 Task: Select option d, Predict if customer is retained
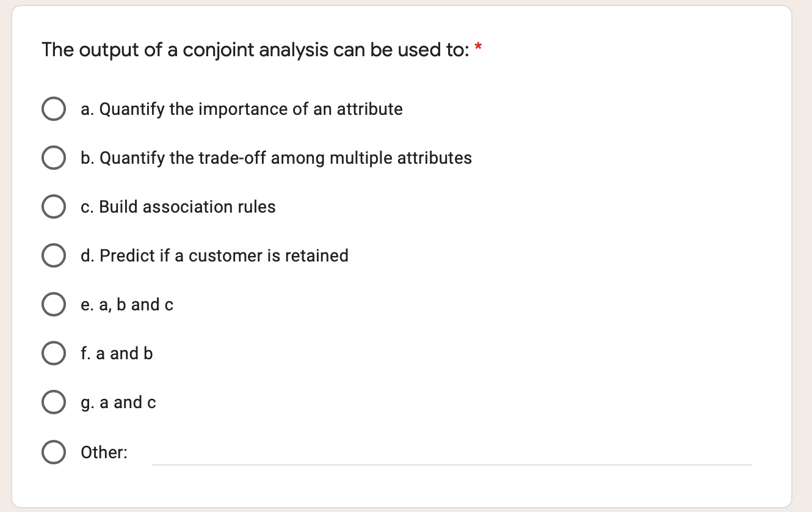[x=54, y=255]
